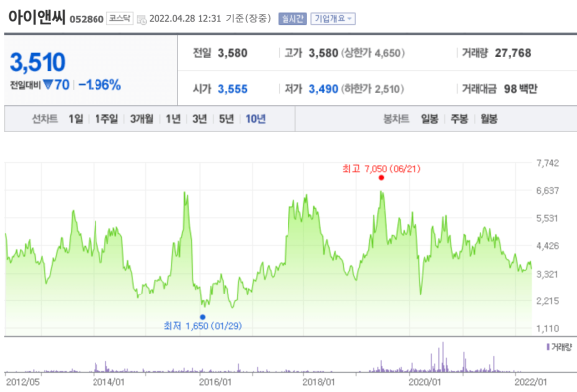
Task: Click the 2022/01 x-axis label
Action: 530,382
